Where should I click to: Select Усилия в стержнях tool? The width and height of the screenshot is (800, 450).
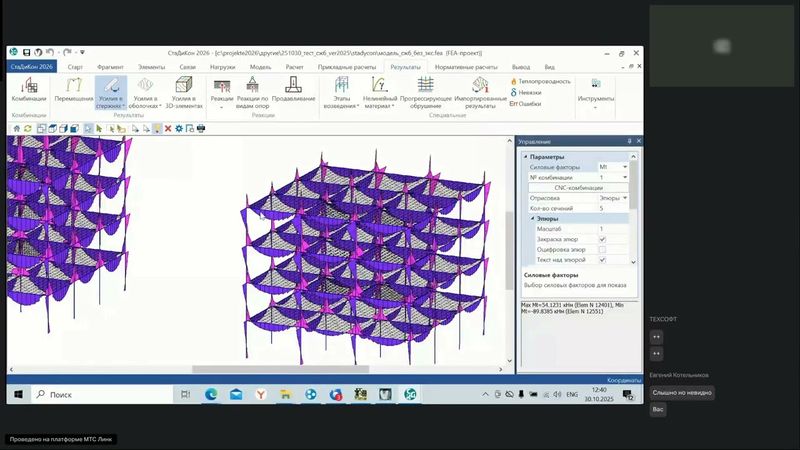pyautogui.click(x=110, y=90)
